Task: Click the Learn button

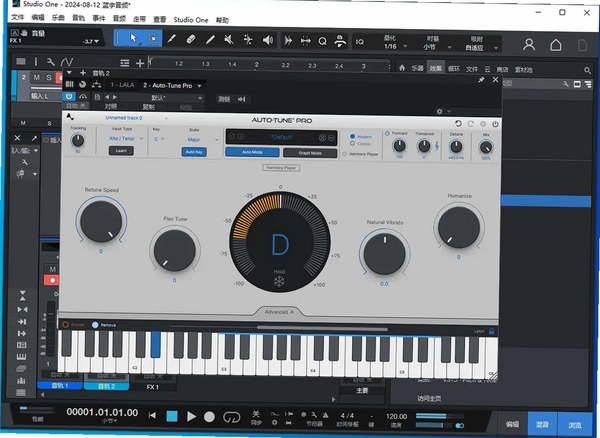Action: (121, 151)
